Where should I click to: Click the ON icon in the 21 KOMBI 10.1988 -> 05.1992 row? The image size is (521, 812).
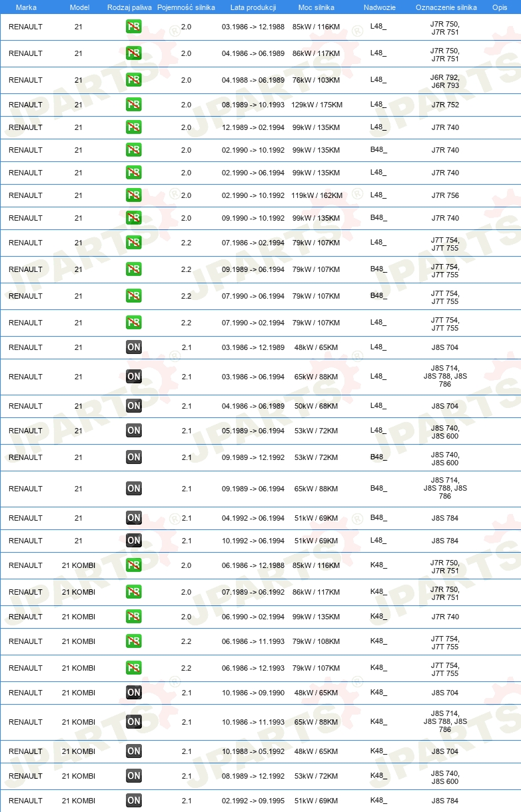pos(134,751)
